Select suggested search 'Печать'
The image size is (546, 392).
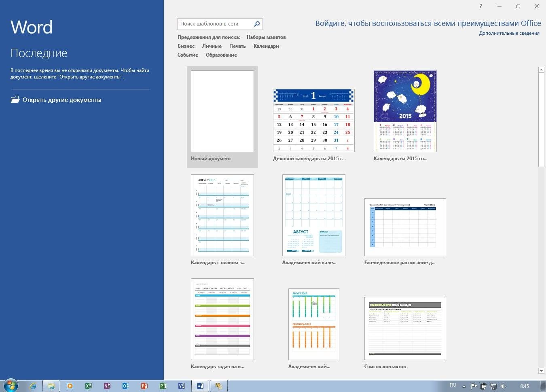[237, 46]
